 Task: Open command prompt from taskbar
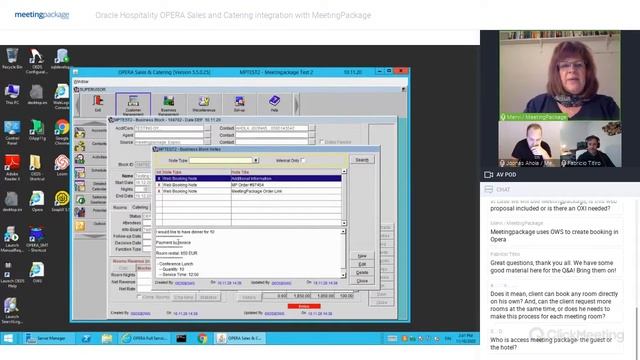181,338
